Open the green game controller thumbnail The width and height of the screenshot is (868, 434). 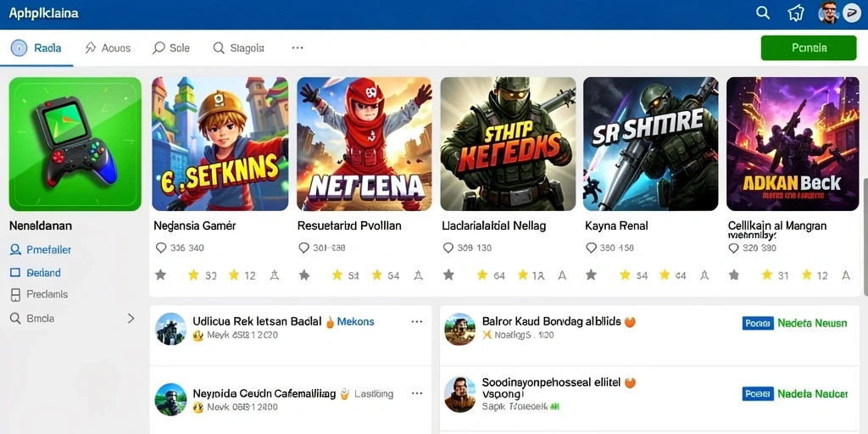pyautogui.click(x=75, y=144)
